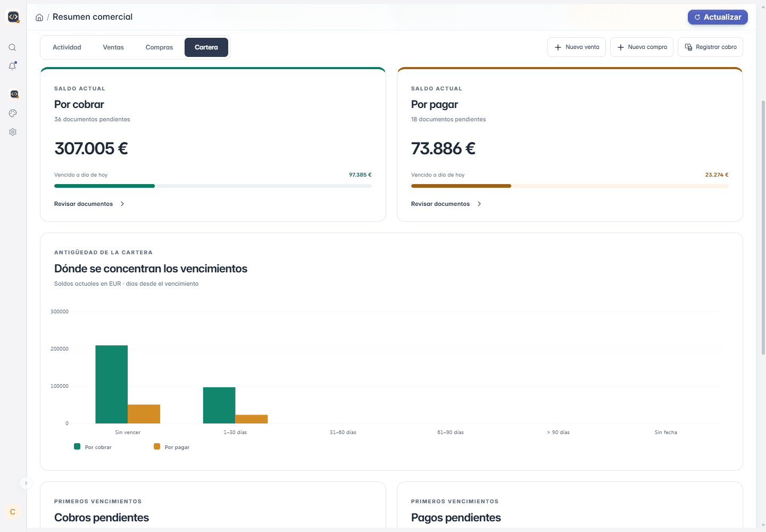766x532 pixels.
Task: Click the 'Pagos pendientes' heading
Action: (x=456, y=518)
